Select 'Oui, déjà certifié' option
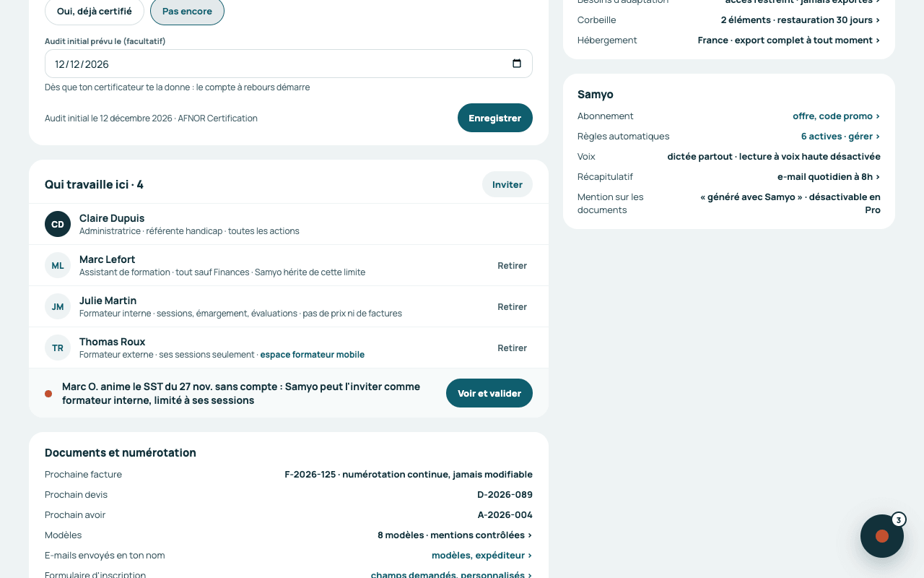Screen dimensions: 924x578 (95, 11)
